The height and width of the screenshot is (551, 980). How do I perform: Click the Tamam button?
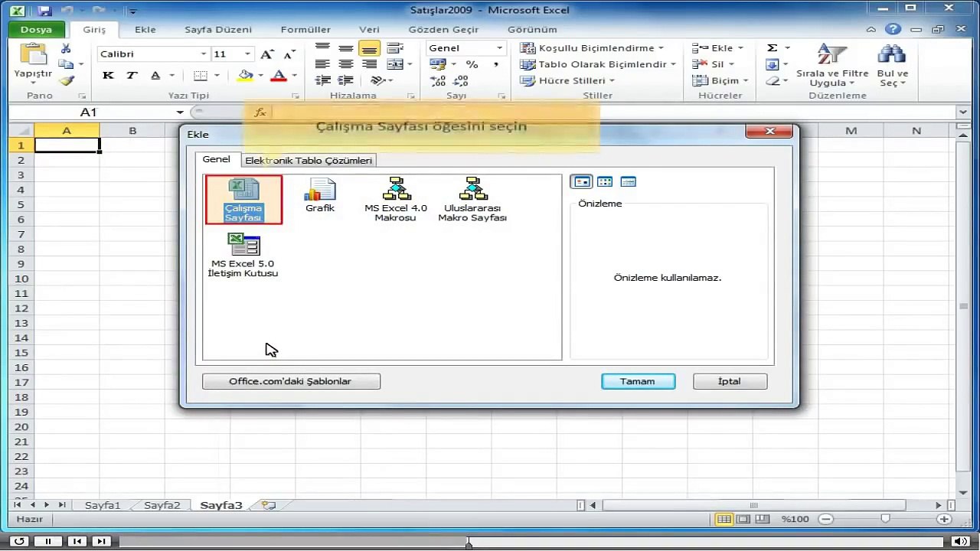638,381
